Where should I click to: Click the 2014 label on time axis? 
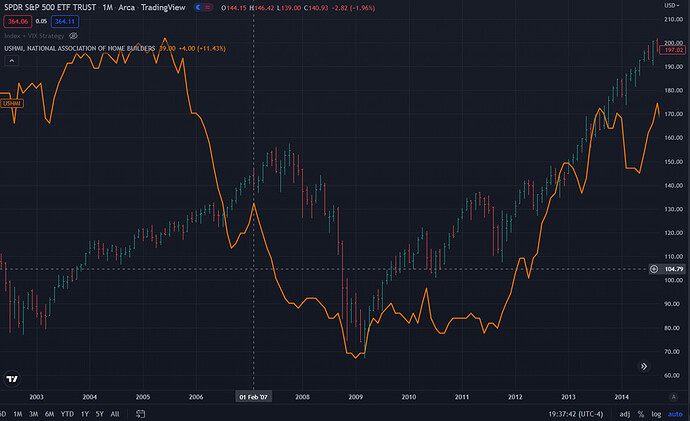pos(621,397)
